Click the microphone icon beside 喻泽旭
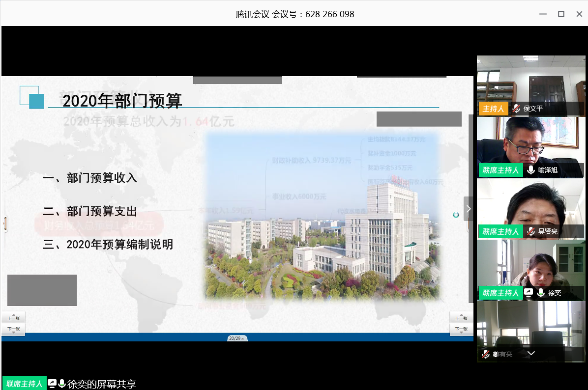Image resolution: width=588 pixels, height=390 pixels. tap(530, 170)
